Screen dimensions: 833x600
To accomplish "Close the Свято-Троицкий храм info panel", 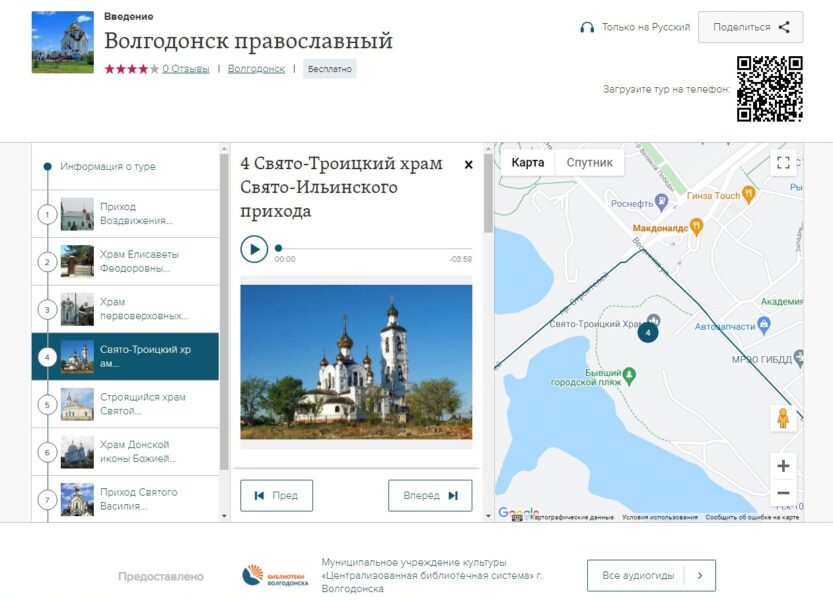I will pos(468,165).
